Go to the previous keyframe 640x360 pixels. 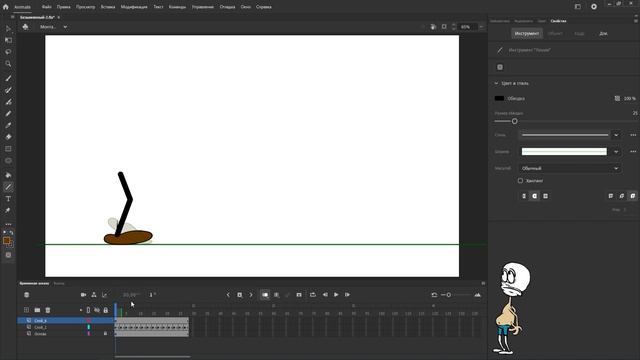228,295
